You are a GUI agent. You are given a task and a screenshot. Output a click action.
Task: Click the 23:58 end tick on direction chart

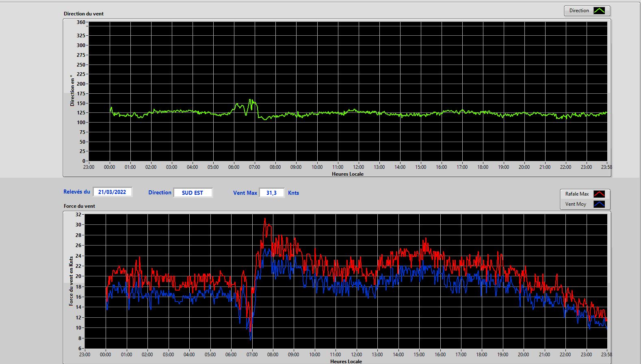(x=606, y=167)
